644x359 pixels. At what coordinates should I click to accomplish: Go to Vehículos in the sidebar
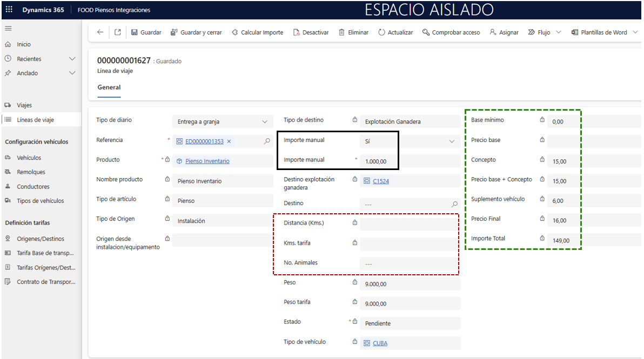coord(29,158)
